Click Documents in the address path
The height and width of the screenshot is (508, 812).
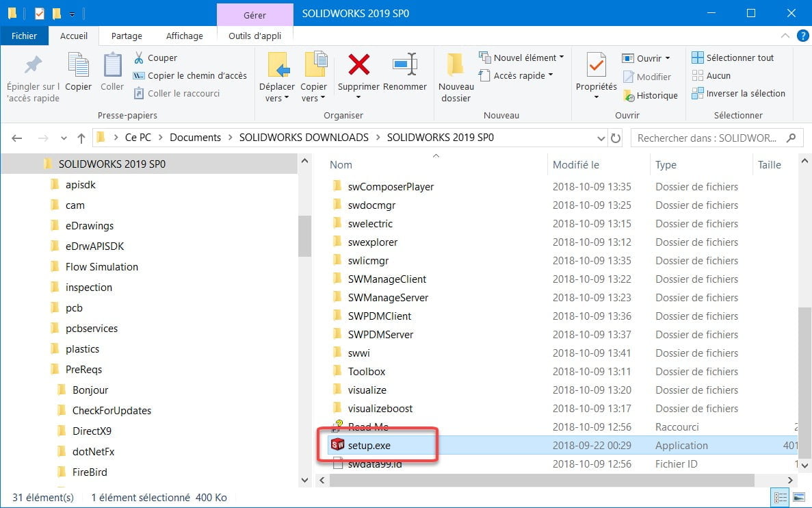[195, 138]
